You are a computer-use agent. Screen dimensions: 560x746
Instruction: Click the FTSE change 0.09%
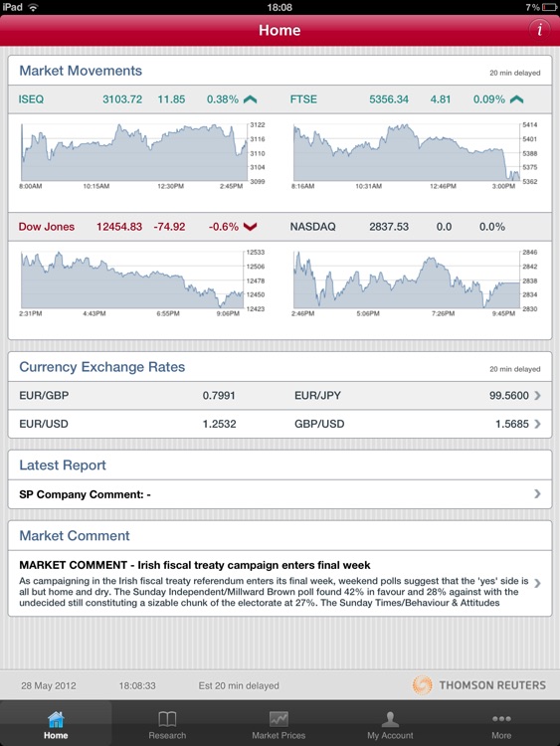tap(488, 99)
